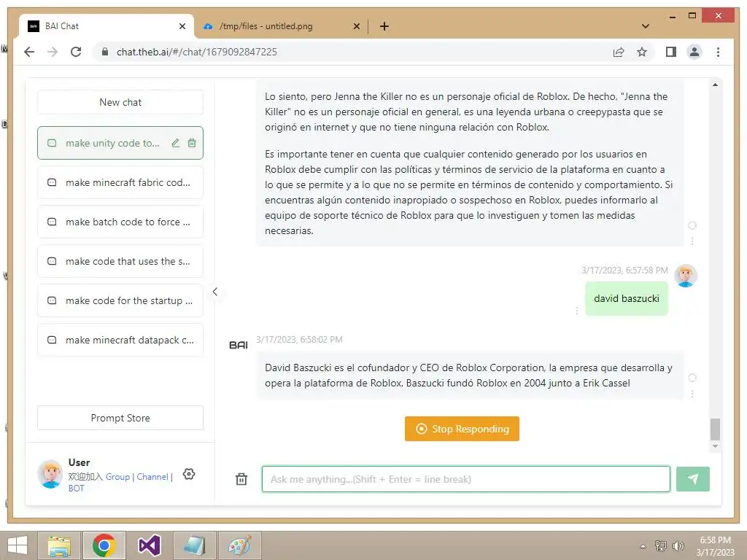Open 'make code for the startup...' conversation
This screenshot has height=560, width=747.
pyautogui.click(x=120, y=300)
